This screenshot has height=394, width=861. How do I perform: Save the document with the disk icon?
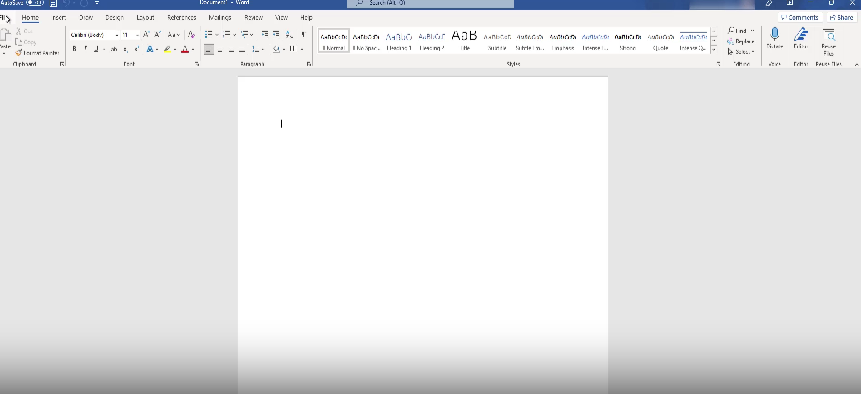[x=53, y=3]
